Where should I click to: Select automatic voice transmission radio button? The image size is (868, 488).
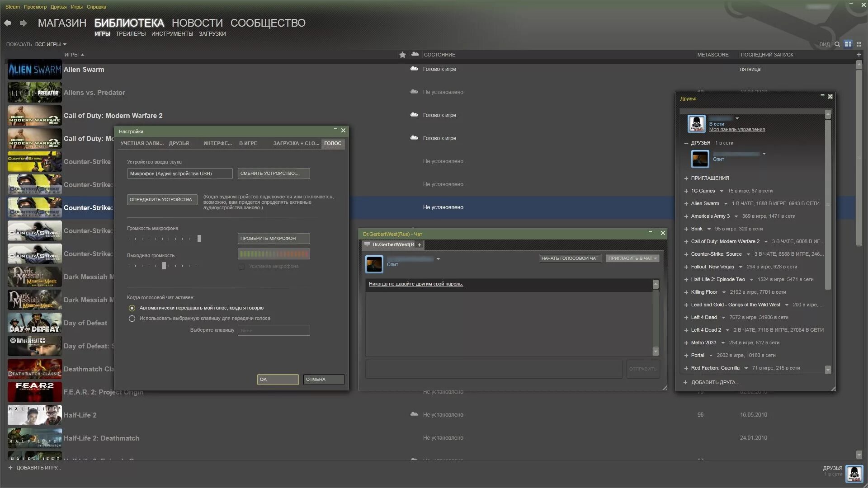pyautogui.click(x=132, y=308)
